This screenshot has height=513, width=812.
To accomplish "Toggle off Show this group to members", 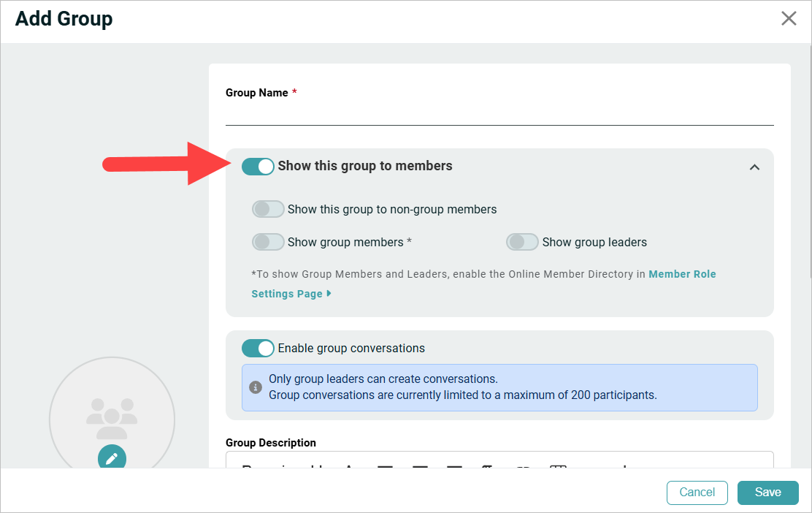I will click(x=258, y=167).
